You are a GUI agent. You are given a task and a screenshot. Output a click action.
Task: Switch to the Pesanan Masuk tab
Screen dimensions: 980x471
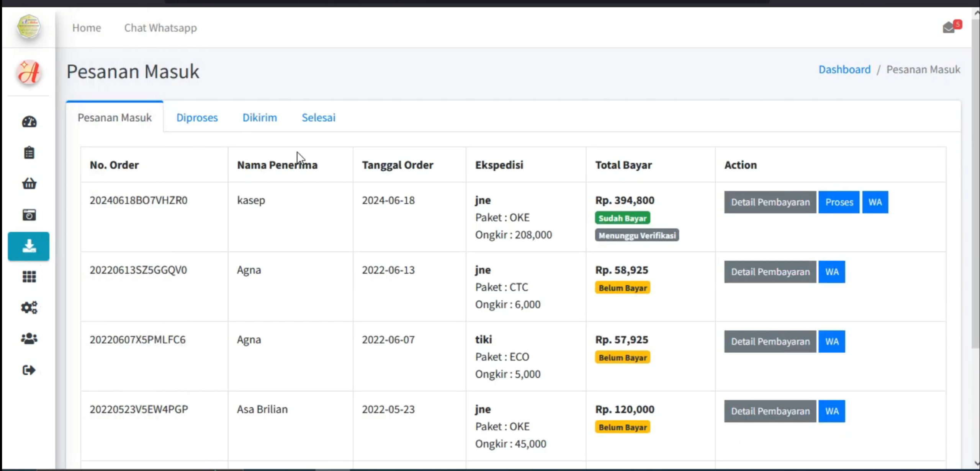click(x=115, y=117)
